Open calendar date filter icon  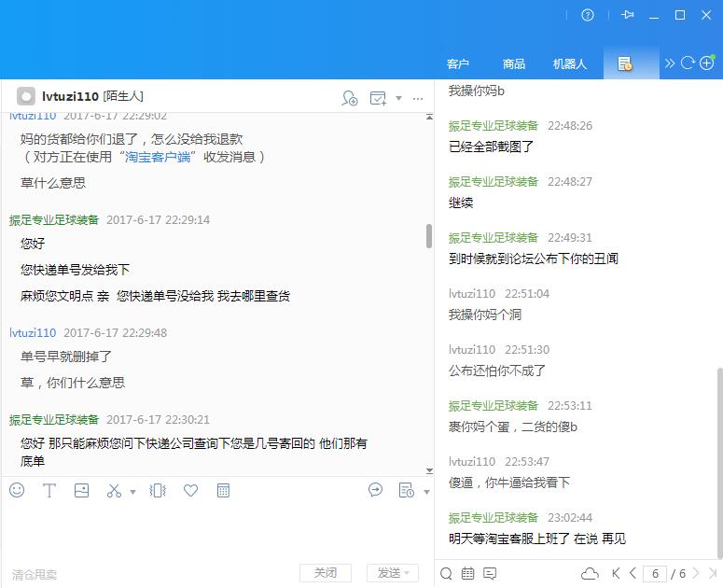pos(467,573)
